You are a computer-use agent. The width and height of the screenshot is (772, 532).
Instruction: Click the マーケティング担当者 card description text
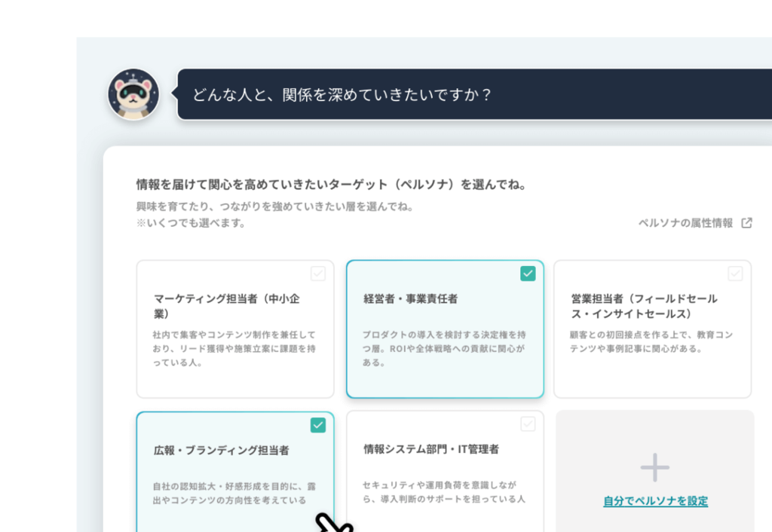tap(234, 348)
